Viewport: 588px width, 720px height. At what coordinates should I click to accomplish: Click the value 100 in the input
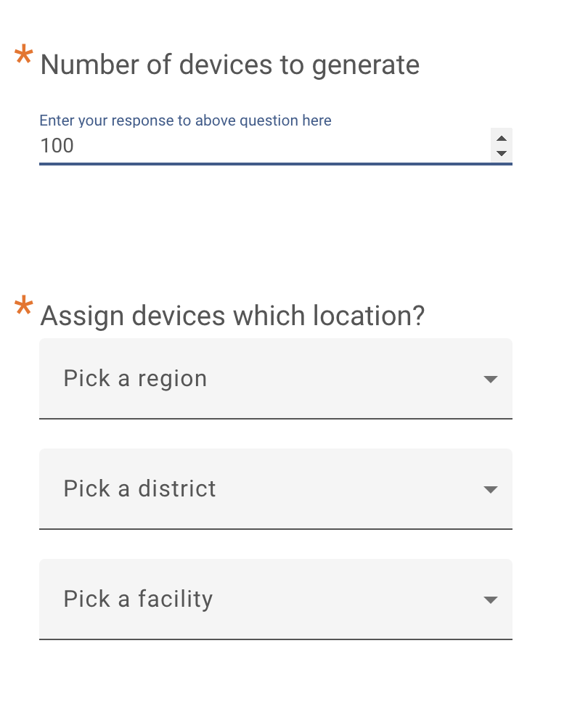click(57, 146)
